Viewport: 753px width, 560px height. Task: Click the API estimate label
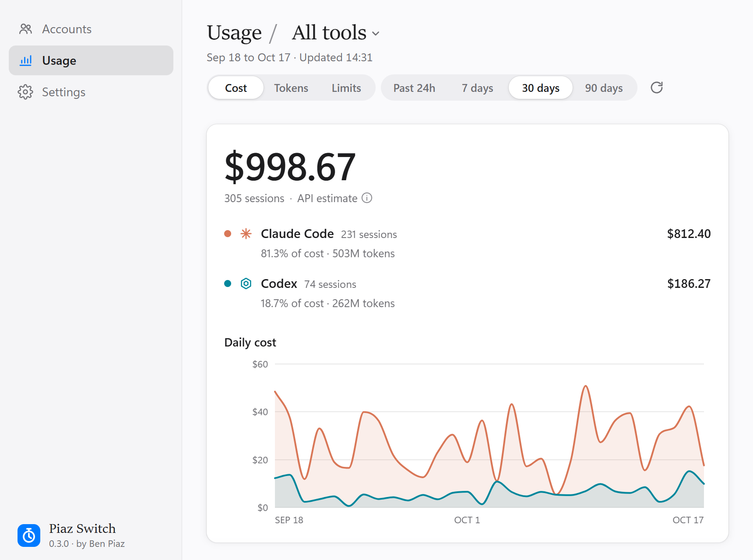tap(327, 198)
